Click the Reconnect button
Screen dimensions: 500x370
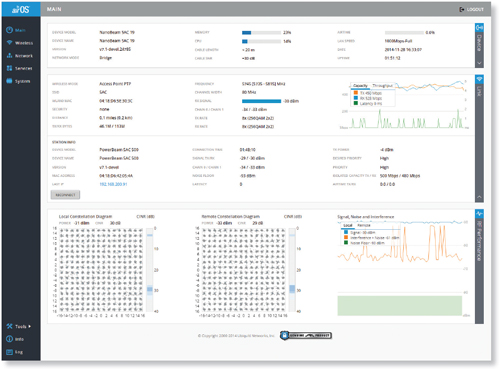tap(65, 195)
